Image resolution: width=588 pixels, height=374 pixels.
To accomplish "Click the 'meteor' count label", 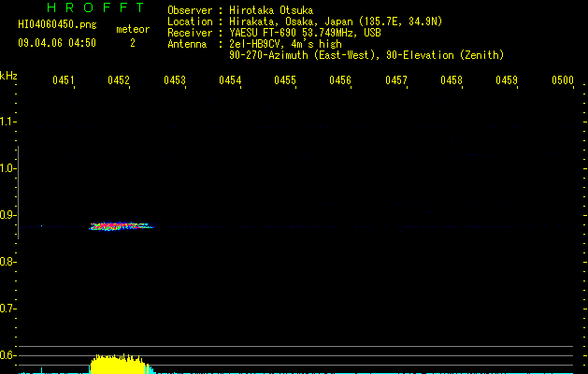I will (x=133, y=29).
